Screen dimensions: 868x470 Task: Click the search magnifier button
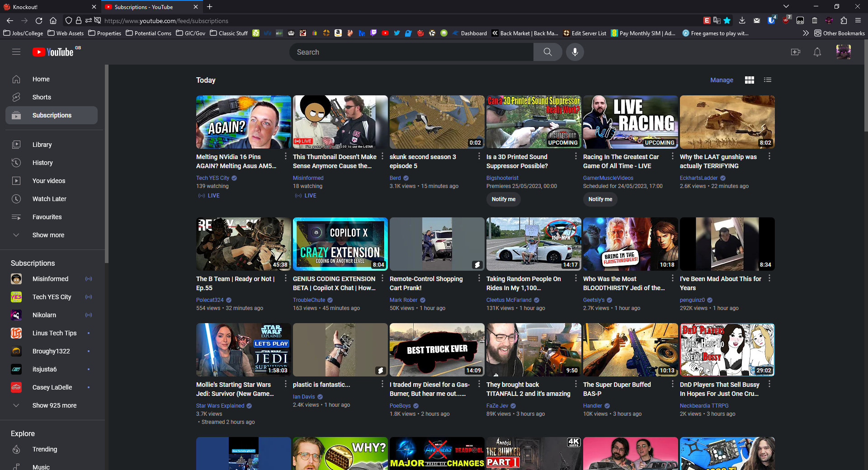pos(547,52)
